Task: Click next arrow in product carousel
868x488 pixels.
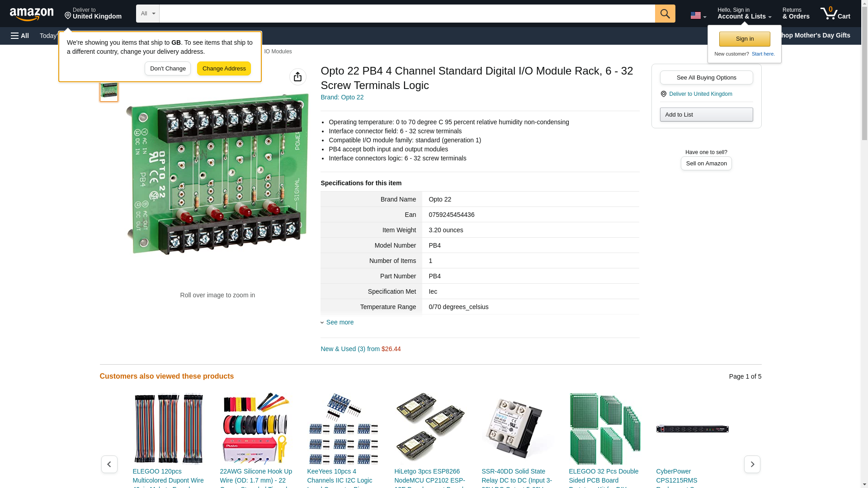Action: 752,464
